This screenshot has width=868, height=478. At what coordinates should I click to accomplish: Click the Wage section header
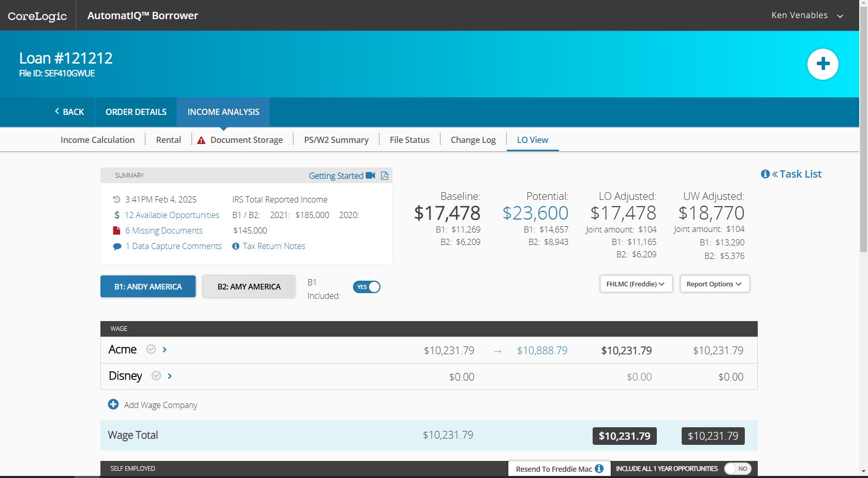(x=429, y=329)
